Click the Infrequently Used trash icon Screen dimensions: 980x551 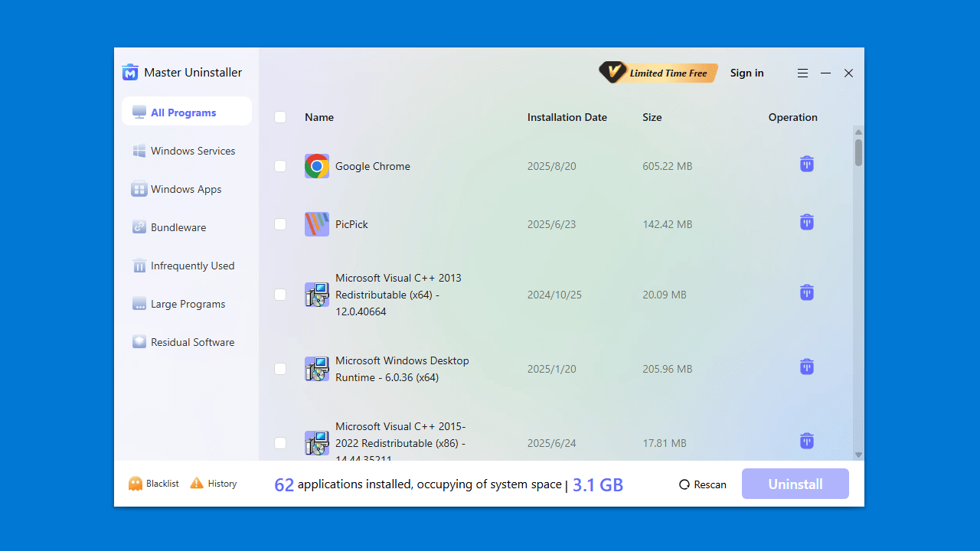point(139,266)
